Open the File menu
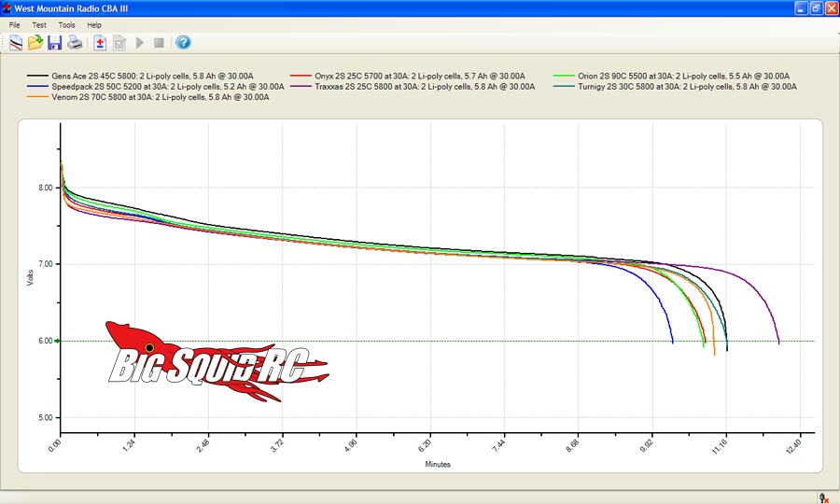 (x=14, y=24)
